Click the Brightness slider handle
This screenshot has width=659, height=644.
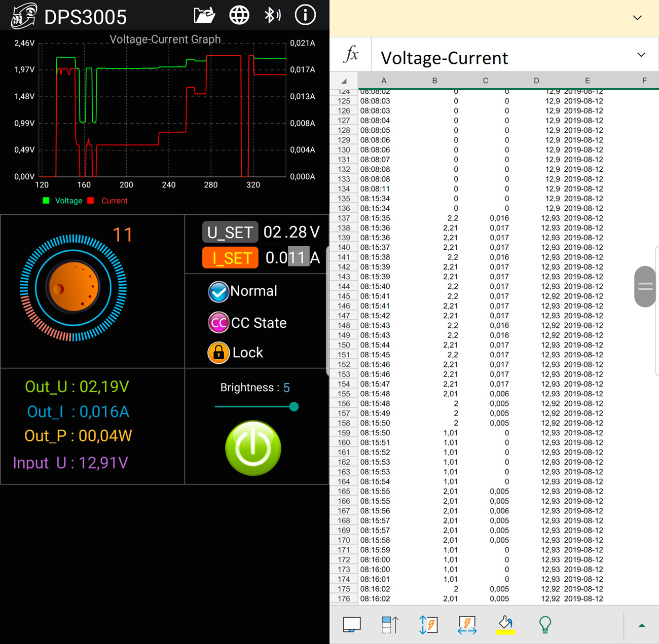click(294, 406)
